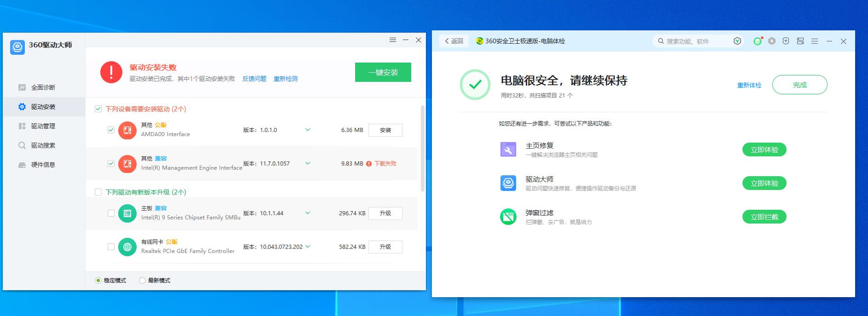This screenshot has height=316, width=868.
Task: Click the grey lightning hexagon icon
Action: pos(772,41)
